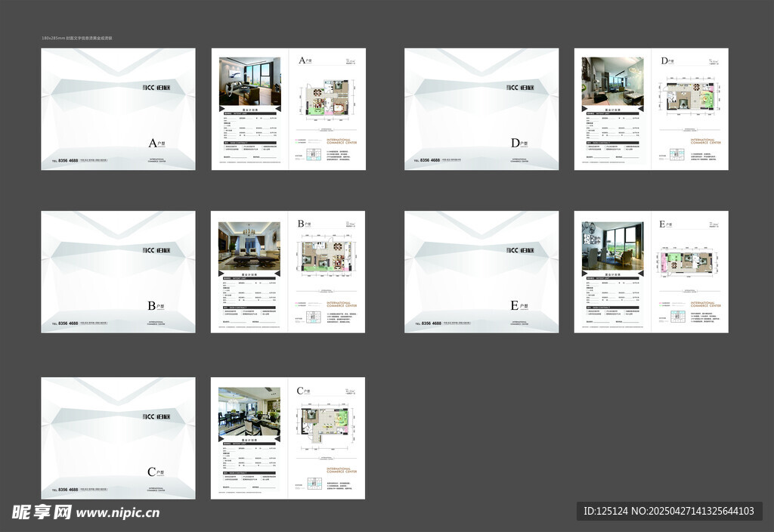Viewport: 774px width, 532px height.
Task: Click the small key plan diagram in the D spread
Action: point(676,155)
